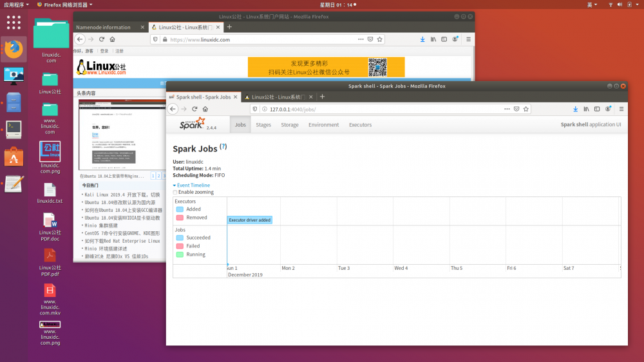The width and height of the screenshot is (644, 362).
Task: Open the Ubuntu Software icon in the dock
Action: point(14,157)
